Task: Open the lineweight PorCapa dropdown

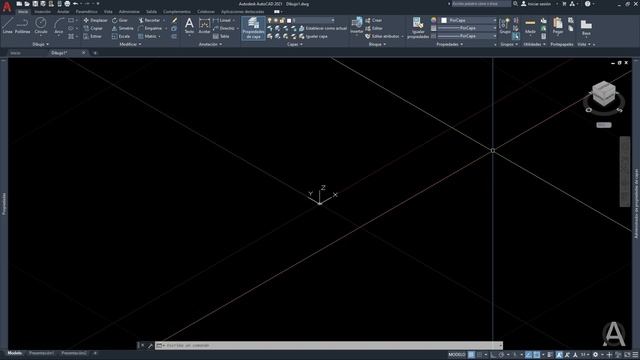Action: [467, 28]
